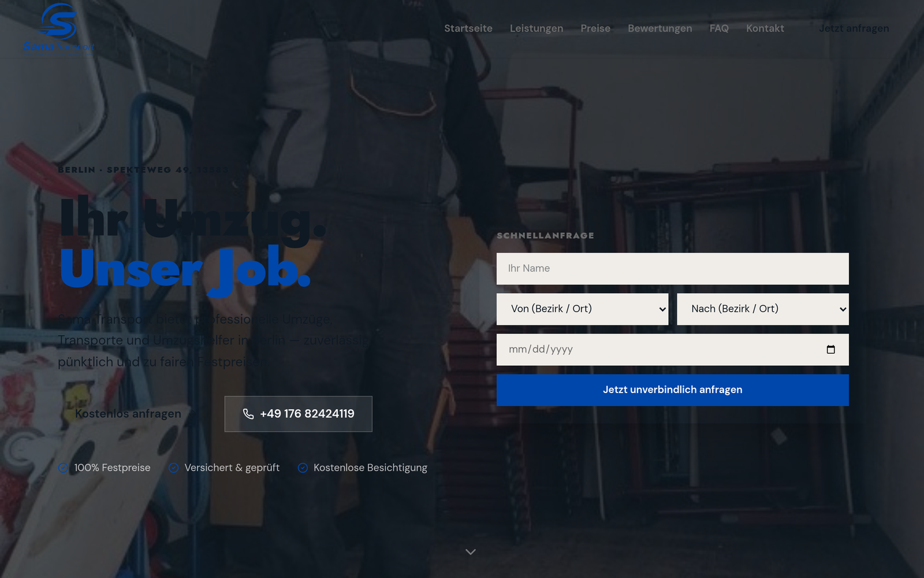This screenshot has width=924, height=578.
Task: Open the date picker calendar icon
Action: click(830, 349)
